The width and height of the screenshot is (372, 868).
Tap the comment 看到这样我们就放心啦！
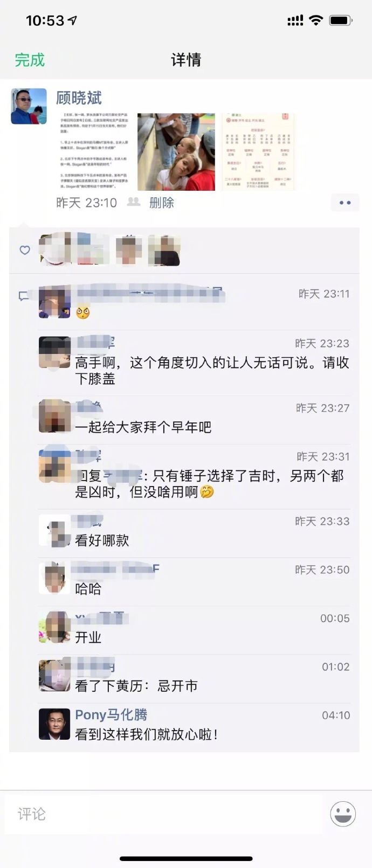pyautogui.click(x=147, y=734)
